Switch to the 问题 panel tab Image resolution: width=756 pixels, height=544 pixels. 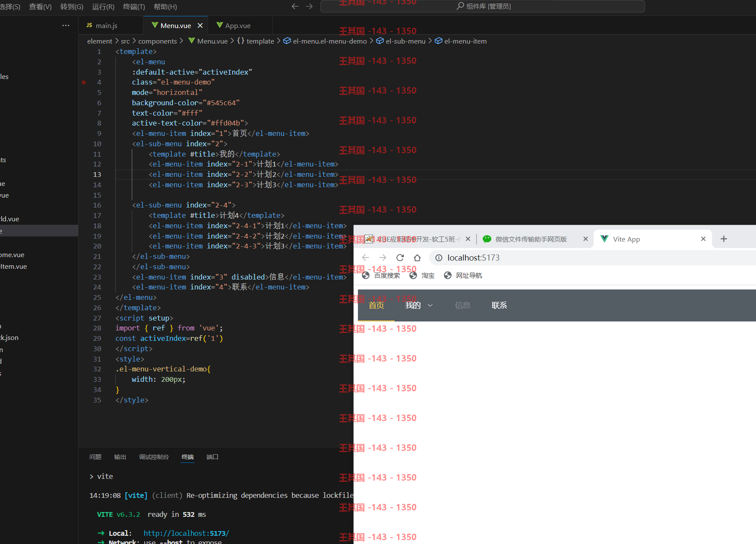coord(95,457)
